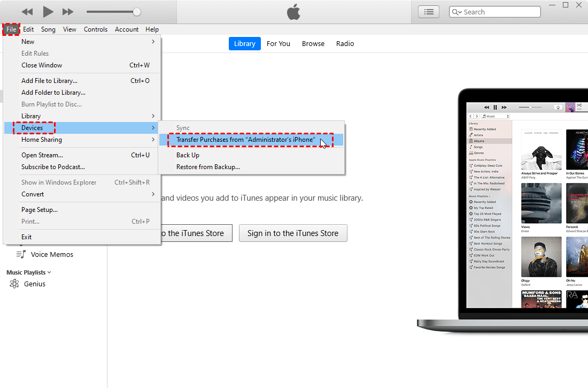The image size is (588, 388).
Task: Click the rewind playback button
Action: [x=27, y=12]
